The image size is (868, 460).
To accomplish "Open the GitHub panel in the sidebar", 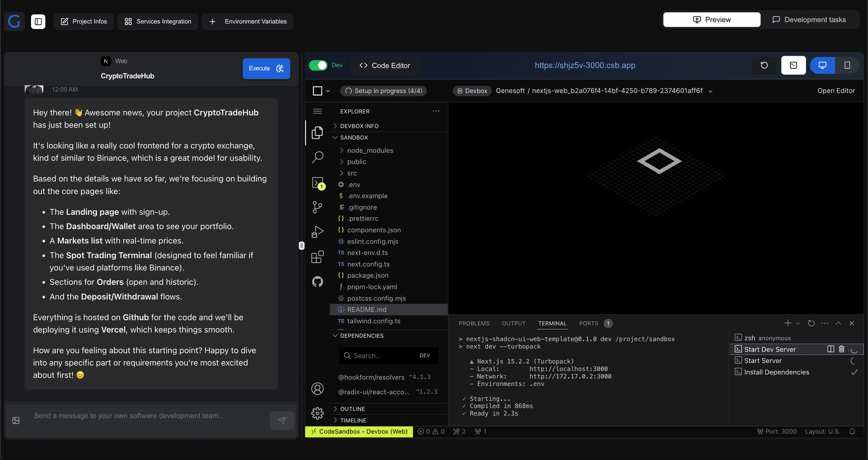I will coord(318,282).
